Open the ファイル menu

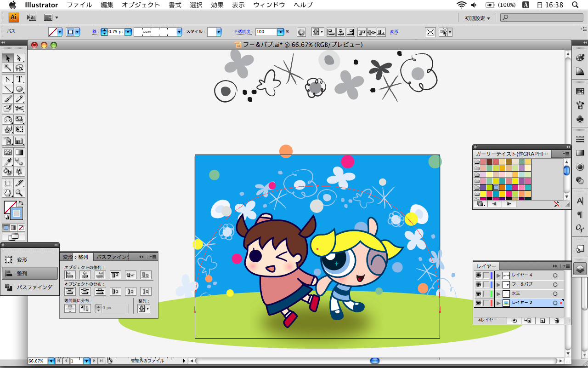coord(79,5)
